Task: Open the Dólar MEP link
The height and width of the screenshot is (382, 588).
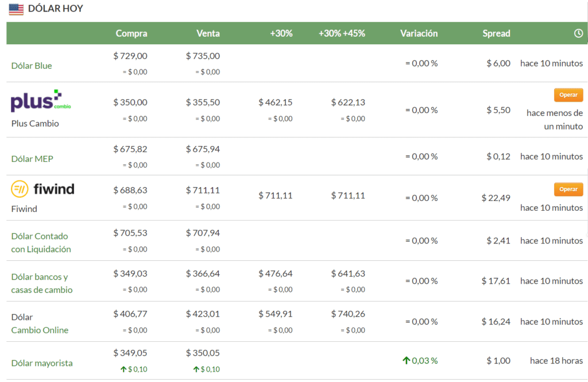Action: click(x=32, y=159)
